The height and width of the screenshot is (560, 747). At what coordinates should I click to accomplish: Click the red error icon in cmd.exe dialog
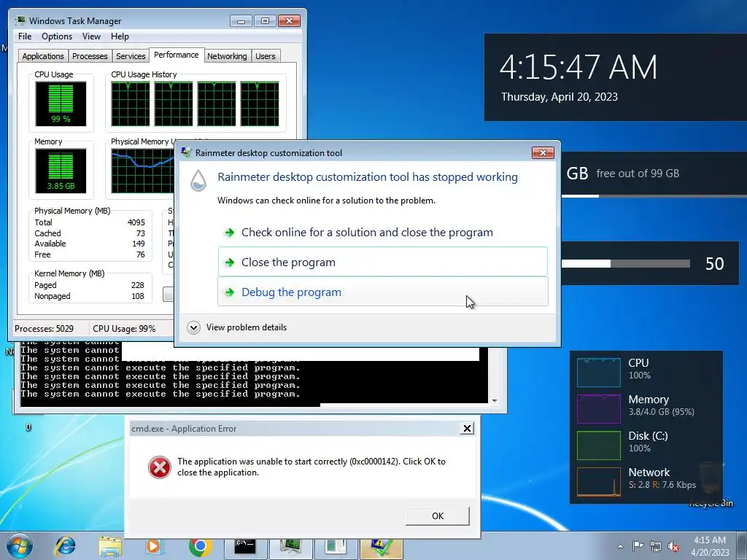[159, 467]
